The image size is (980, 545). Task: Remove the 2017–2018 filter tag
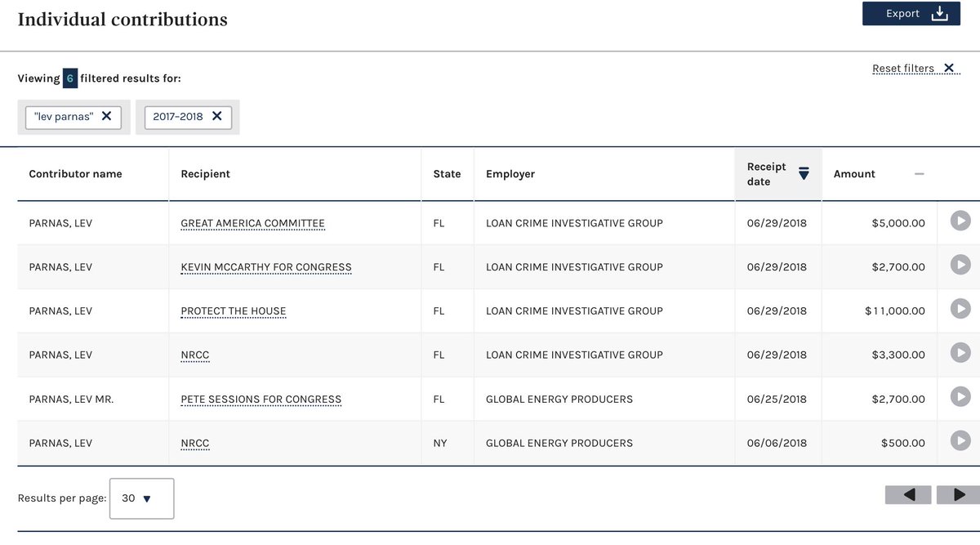(216, 116)
